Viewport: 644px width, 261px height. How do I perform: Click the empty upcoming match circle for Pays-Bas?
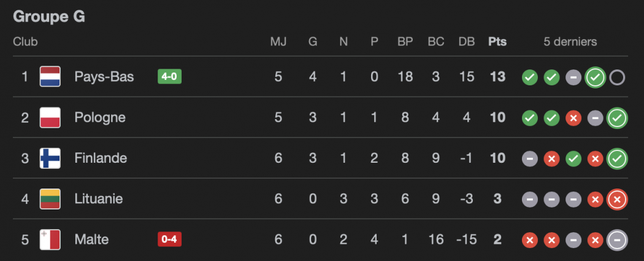(x=617, y=77)
